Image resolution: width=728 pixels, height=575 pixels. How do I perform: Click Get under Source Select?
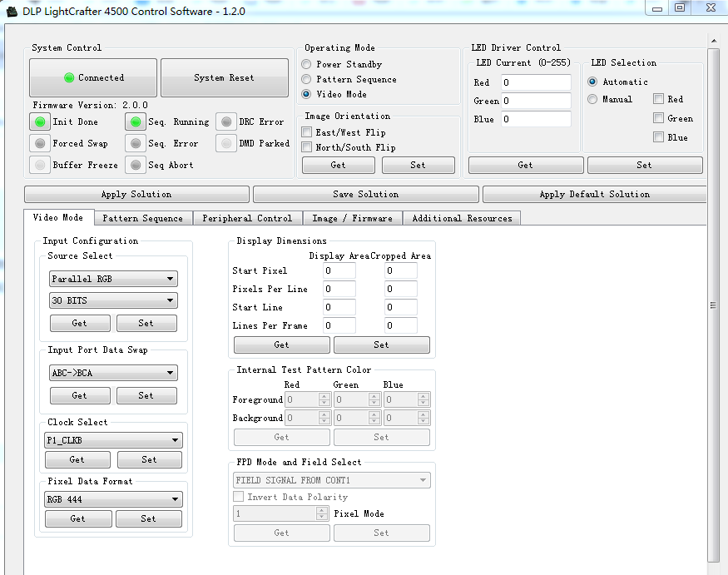pyautogui.click(x=80, y=323)
